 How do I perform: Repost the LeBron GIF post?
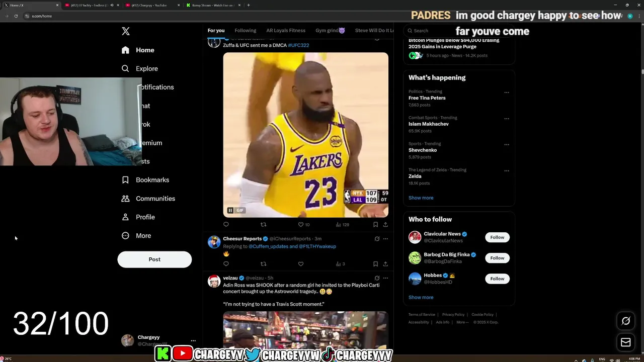click(x=263, y=225)
